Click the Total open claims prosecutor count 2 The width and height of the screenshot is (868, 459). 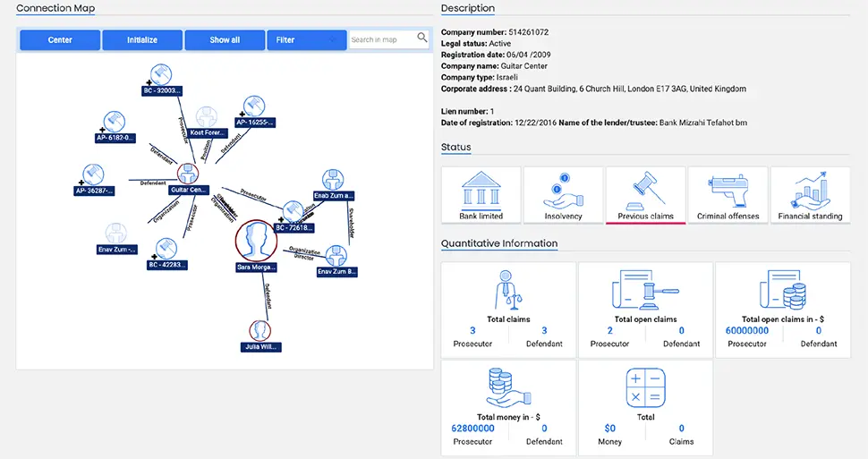[609, 330]
